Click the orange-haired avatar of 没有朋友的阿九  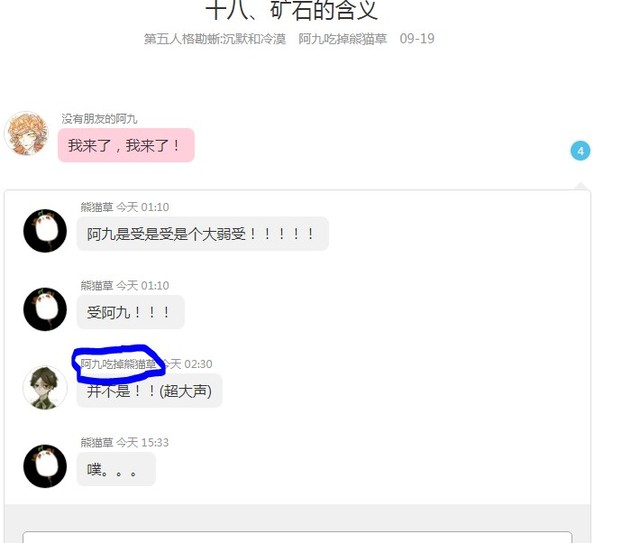27,134
